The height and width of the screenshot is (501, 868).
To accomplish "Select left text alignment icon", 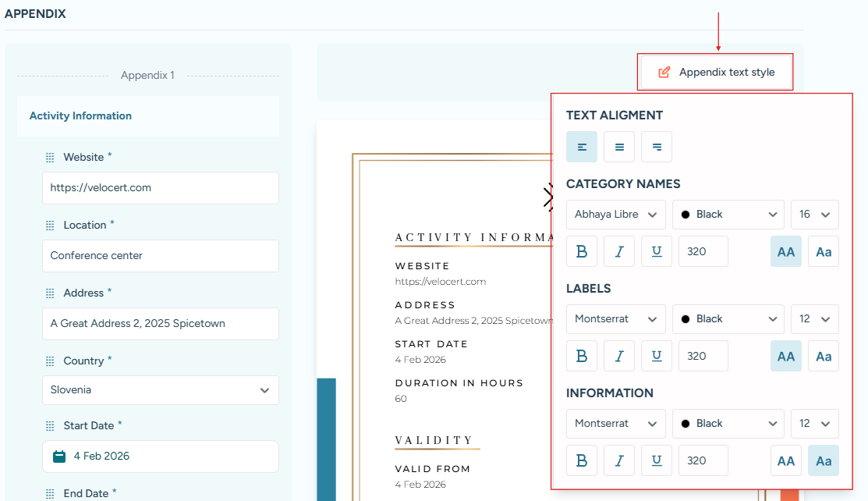I will 582,147.
